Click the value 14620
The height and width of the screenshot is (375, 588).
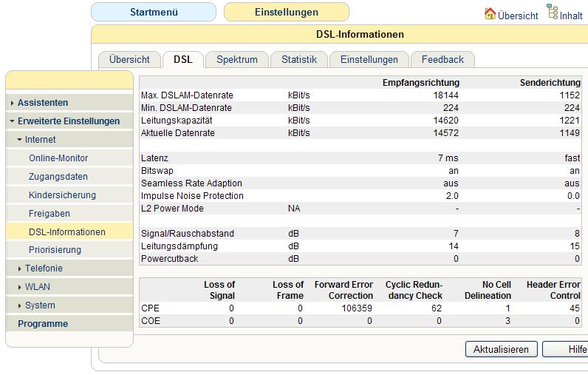(x=446, y=121)
